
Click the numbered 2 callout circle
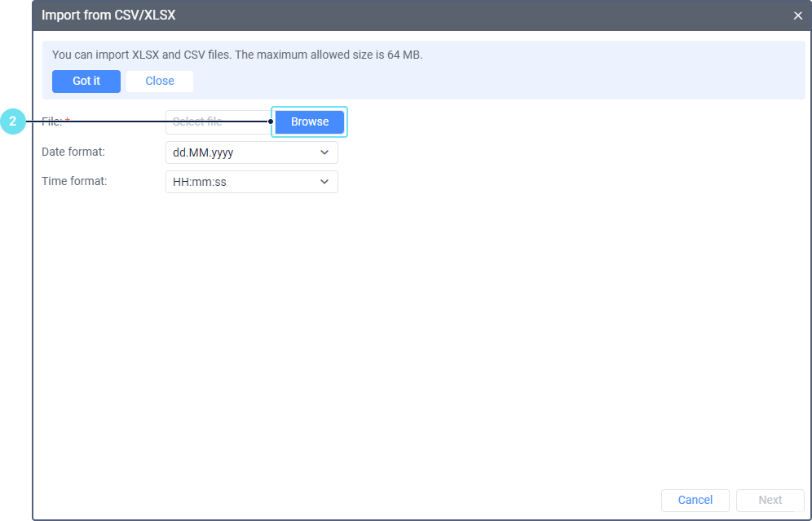(13, 121)
